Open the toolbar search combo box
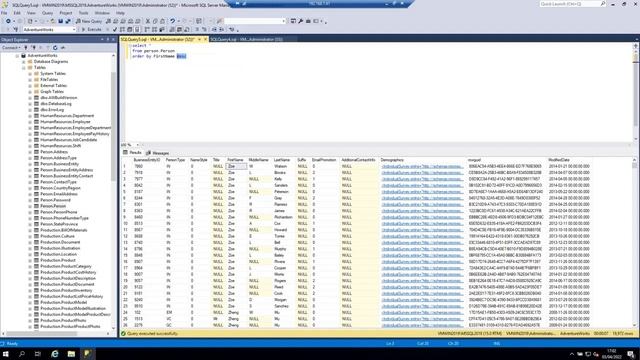This screenshot has width=640, height=360. coord(255,21)
